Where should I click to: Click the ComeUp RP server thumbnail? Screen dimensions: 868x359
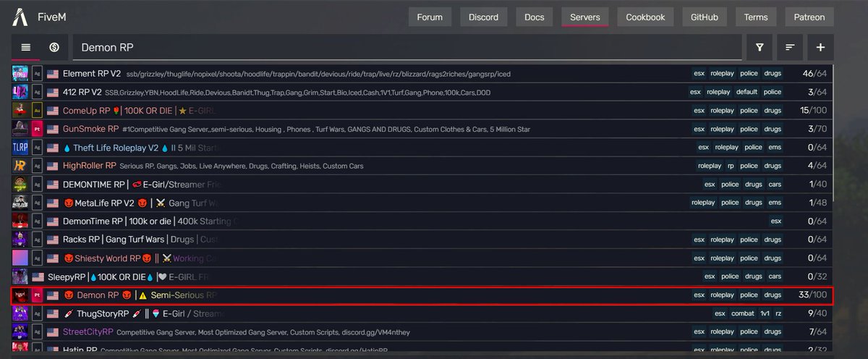[20, 110]
